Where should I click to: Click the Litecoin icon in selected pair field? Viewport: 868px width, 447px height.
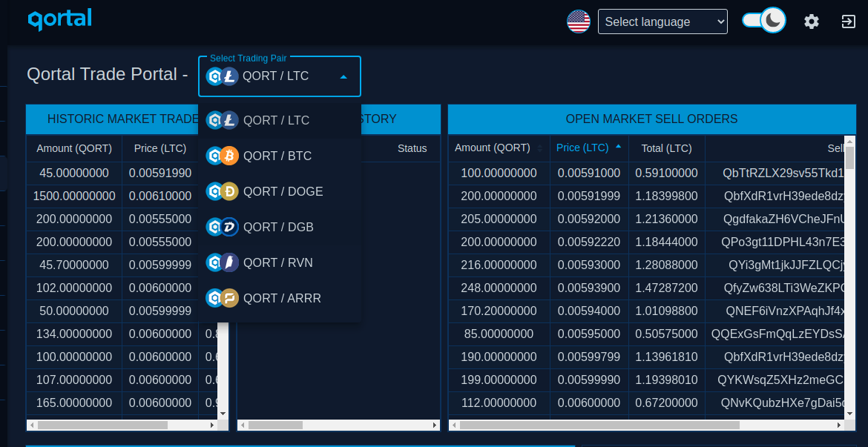point(229,76)
